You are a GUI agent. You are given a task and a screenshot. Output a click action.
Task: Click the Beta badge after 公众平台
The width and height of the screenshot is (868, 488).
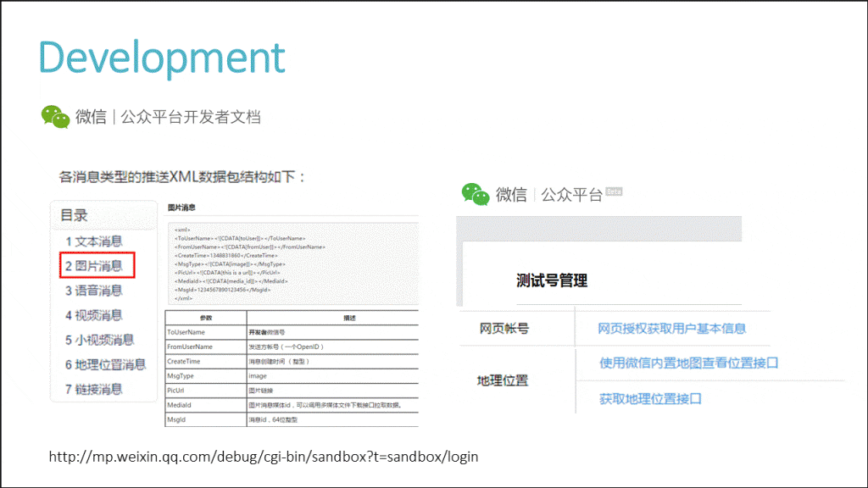click(614, 191)
